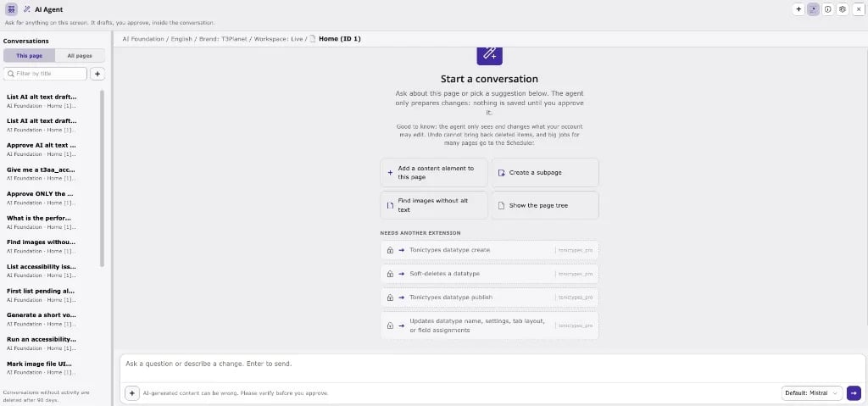Click the arrow icon beside Soft-deletes a datatype

tap(401, 274)
